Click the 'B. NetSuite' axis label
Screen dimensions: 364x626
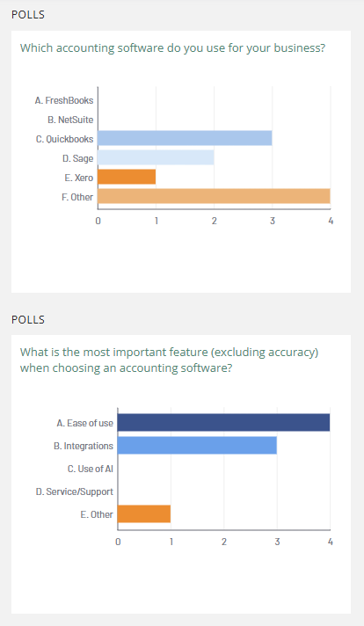pos(70,120)
